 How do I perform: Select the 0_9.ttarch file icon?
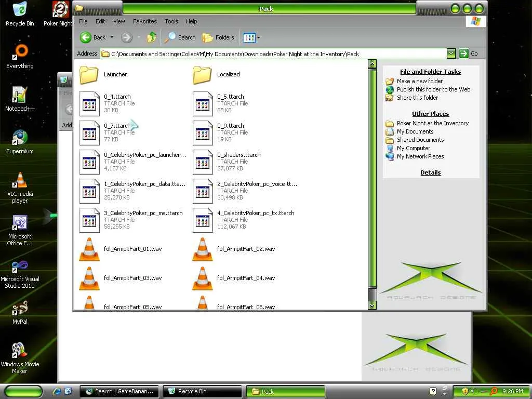click(203, 133)
